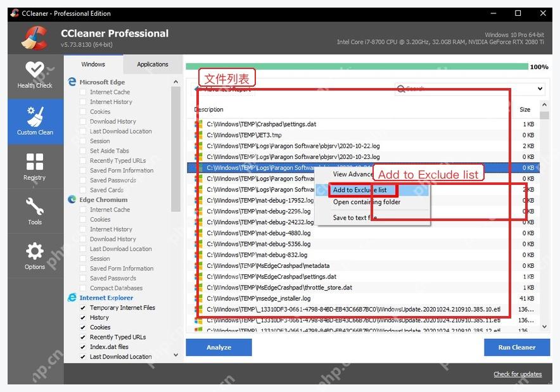Enable Internet Cache under Microsoft Edge
The height and width of the screenshot is (392, 560).
83,92
